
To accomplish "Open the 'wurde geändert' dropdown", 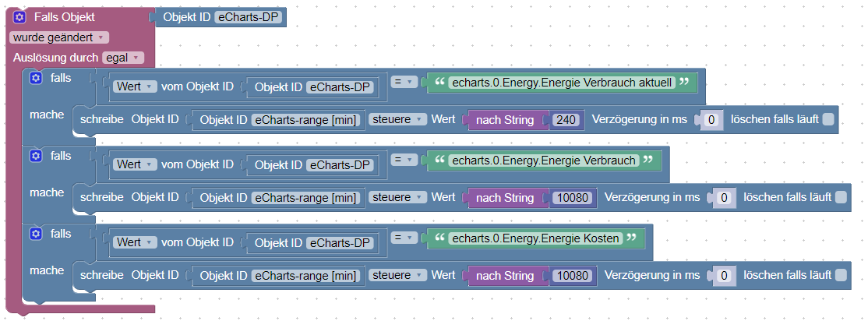I will click(58, 37).
